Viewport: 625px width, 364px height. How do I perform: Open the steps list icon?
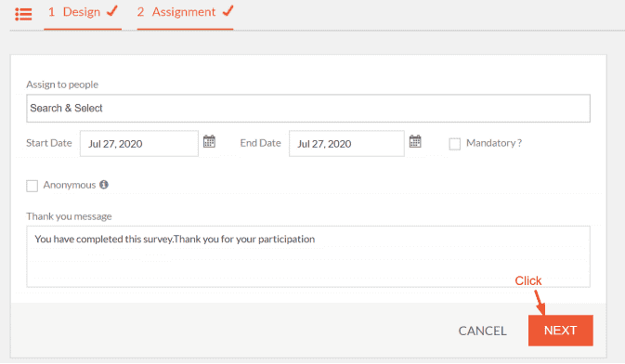(23, 14)
